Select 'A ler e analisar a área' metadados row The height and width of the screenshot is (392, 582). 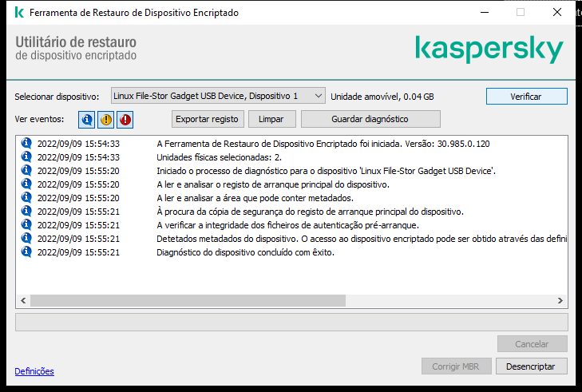[x=291, y=198]
